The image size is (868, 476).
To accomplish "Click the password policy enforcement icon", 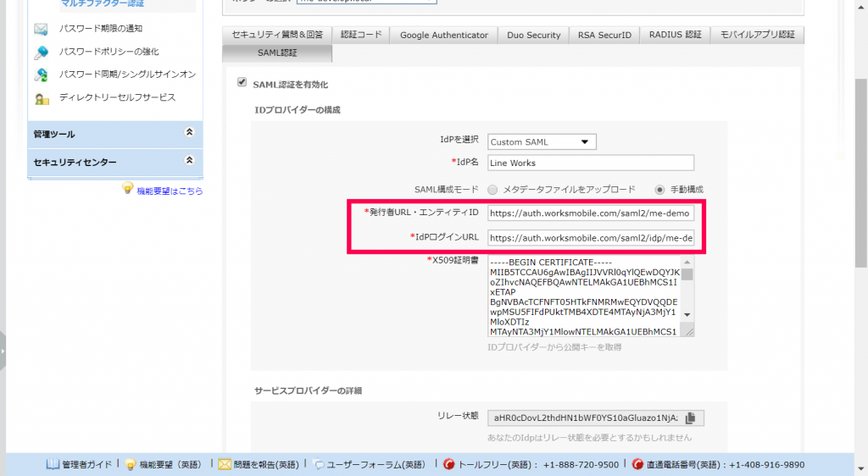I will 41,52.
